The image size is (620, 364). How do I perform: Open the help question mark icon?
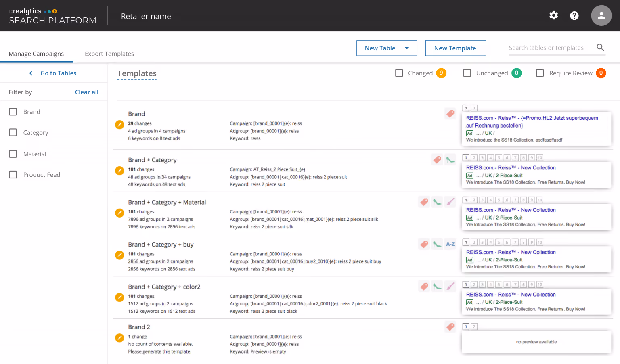[x=574, y=15]
